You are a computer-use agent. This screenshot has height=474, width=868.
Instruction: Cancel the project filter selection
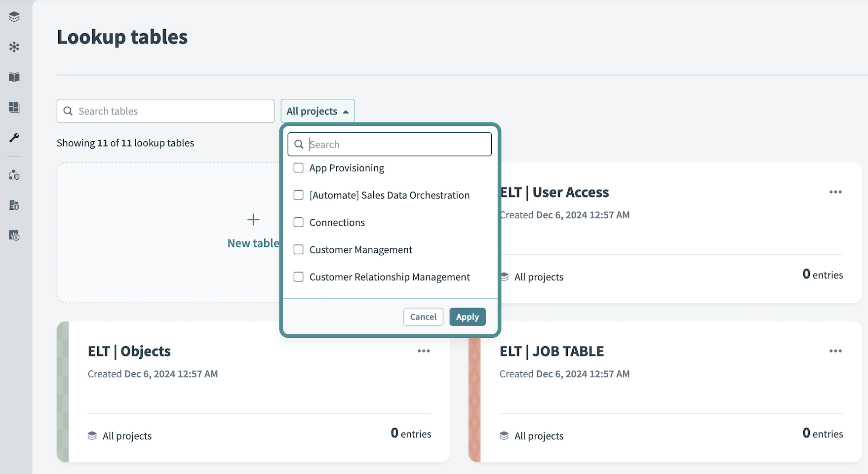(x=423, y=316)
